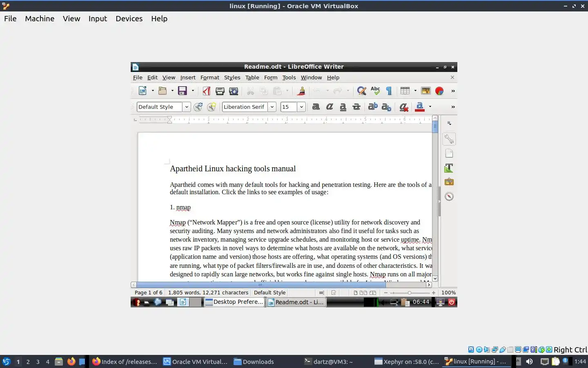
Task: Run the spelling check (Abc)
Action: pos(375,91)
